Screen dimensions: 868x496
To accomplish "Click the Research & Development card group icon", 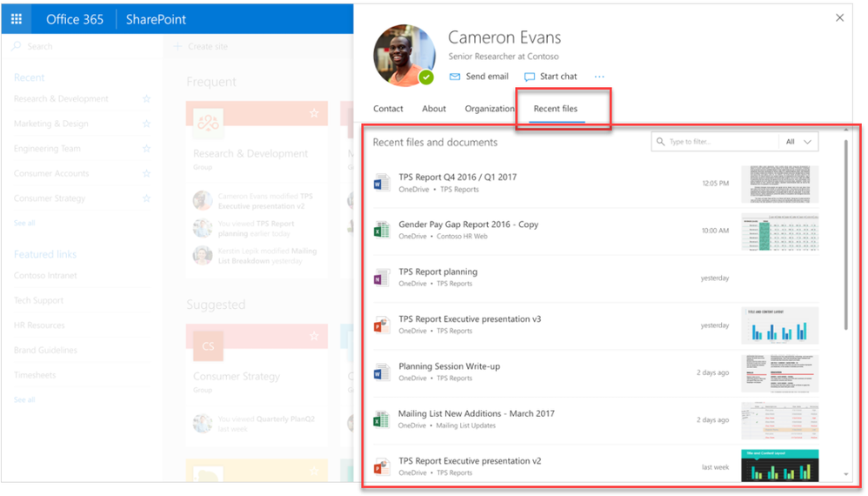I will point(208,123).
